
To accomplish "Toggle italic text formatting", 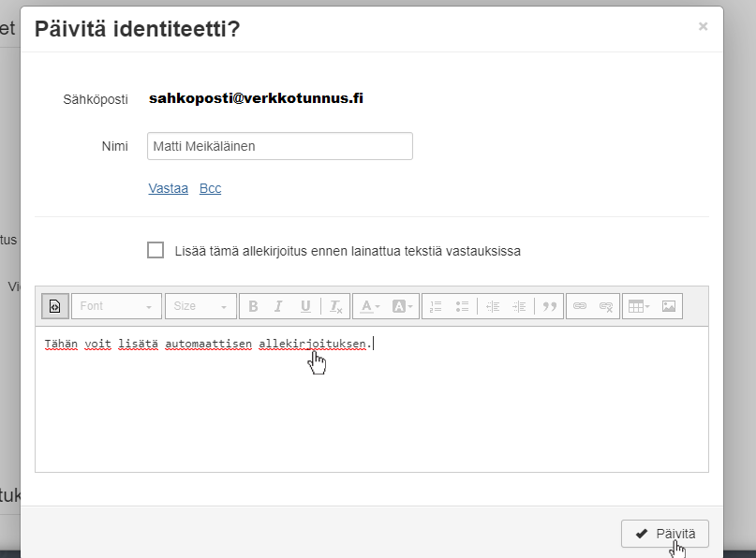I will 278,306.
